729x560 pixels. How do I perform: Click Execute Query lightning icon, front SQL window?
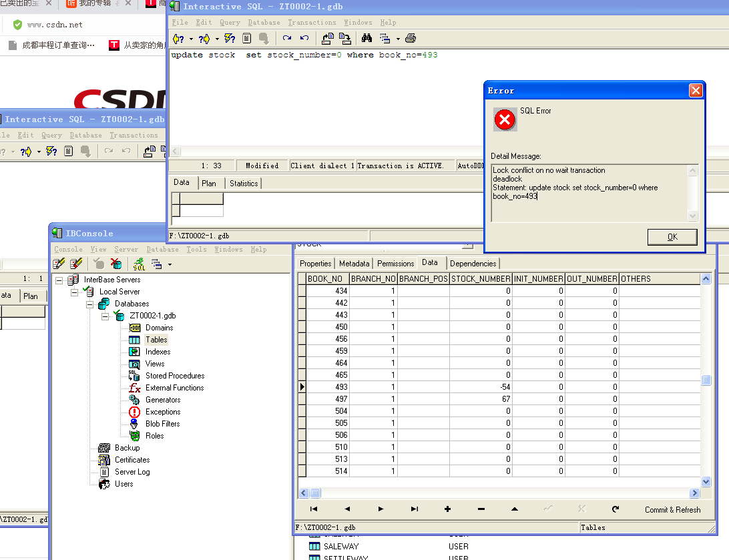point(230,39)
